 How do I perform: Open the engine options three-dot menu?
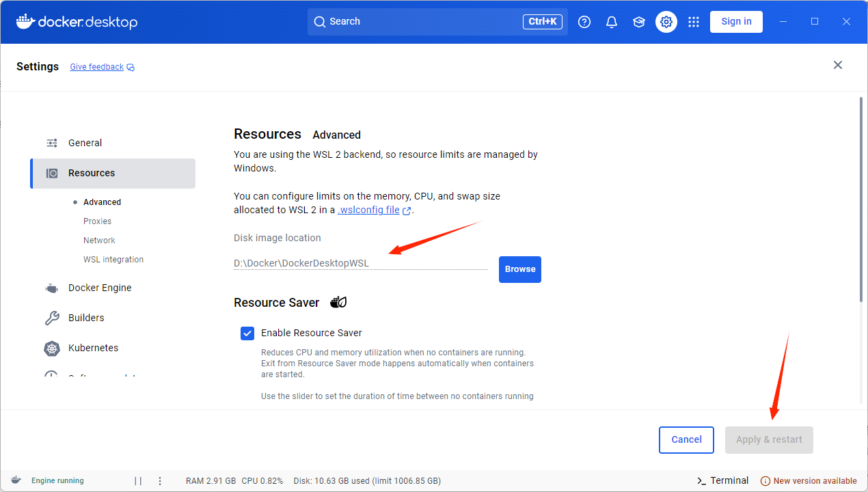160,481
